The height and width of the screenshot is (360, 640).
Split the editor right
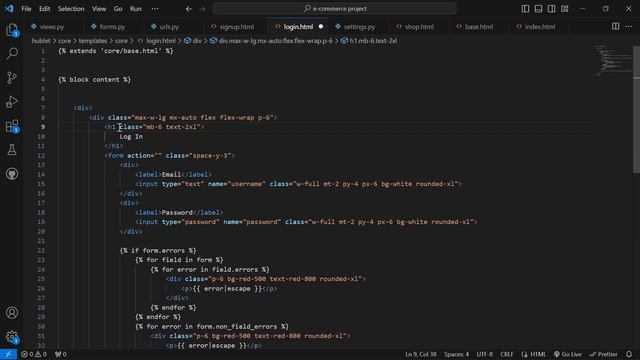coord(615,27)
